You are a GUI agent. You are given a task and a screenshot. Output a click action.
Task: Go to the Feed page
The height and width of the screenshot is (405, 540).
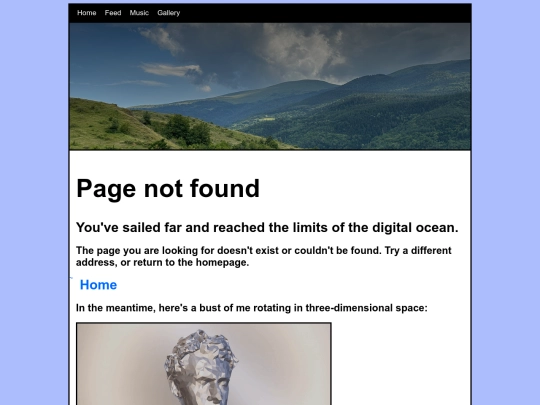click(113, 13)
